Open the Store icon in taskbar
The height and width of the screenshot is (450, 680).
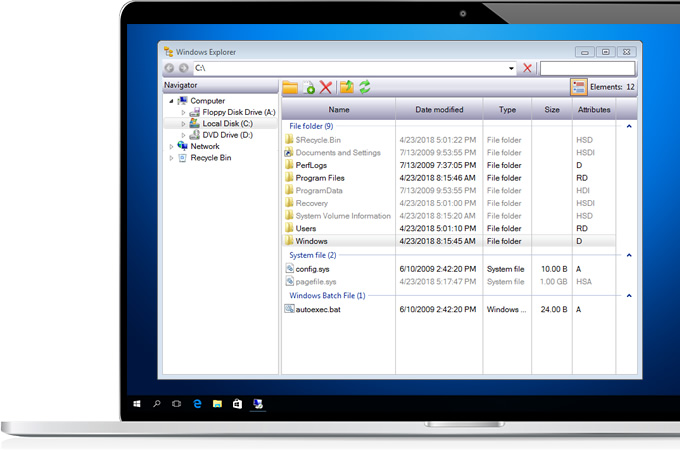[x=237, y=404]
